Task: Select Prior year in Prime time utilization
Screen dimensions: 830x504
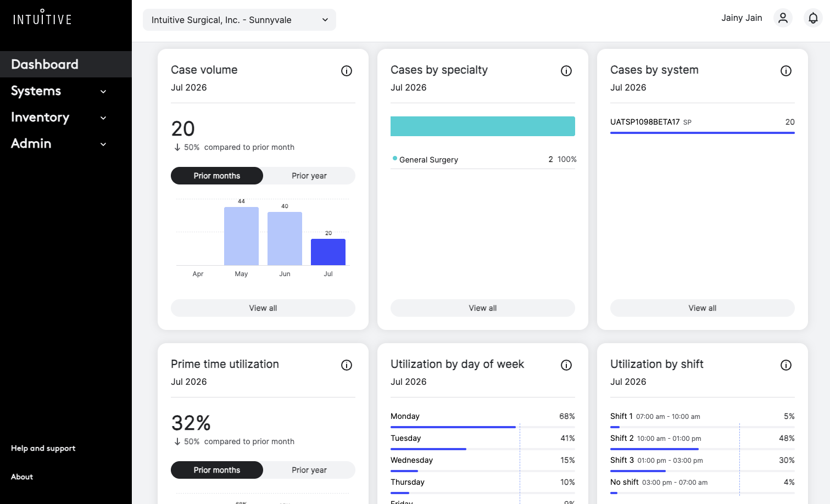Action: click(309, 470)
